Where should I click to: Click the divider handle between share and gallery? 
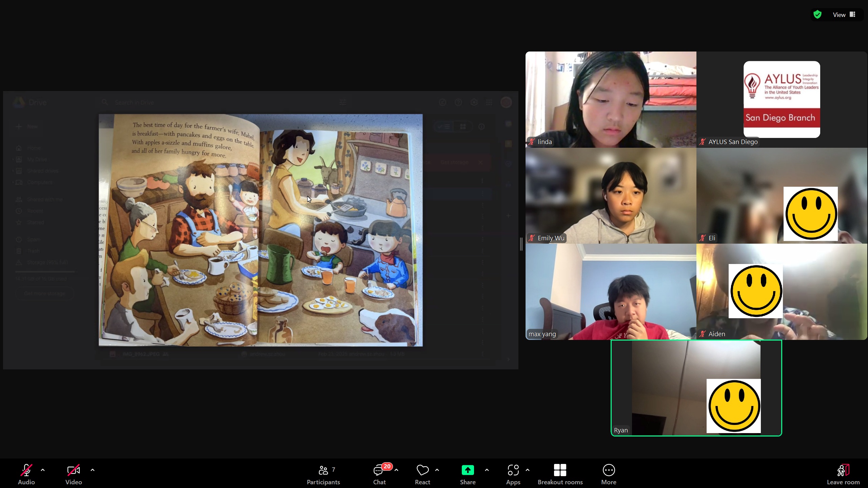(521, 244)
